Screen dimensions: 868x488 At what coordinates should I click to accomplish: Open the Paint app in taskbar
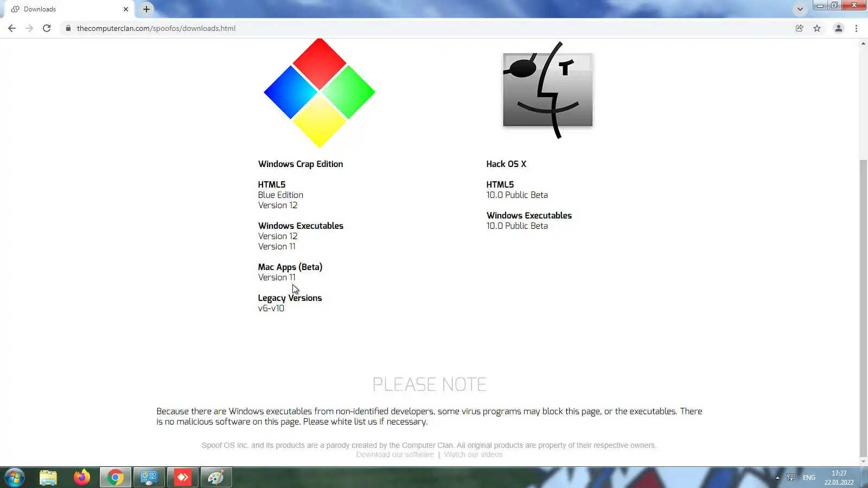[216, 478]
